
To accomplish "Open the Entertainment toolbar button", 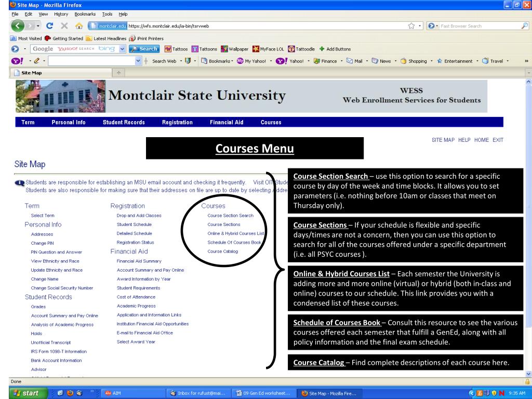I will [x=454, y=61].
